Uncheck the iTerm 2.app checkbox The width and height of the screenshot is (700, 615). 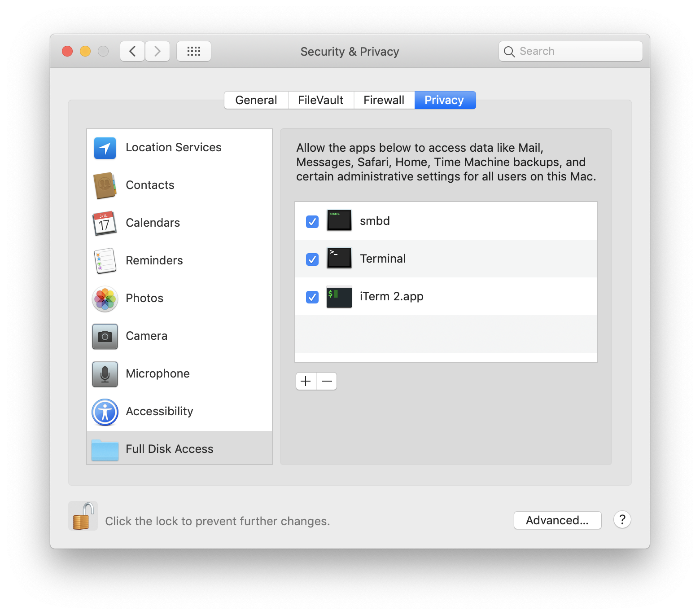(312, 297)
